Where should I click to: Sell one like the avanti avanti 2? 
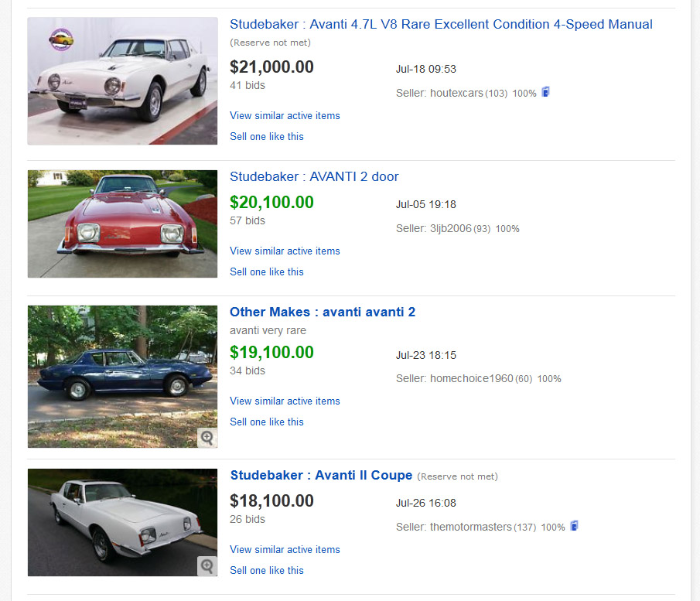tap(267, 422)
